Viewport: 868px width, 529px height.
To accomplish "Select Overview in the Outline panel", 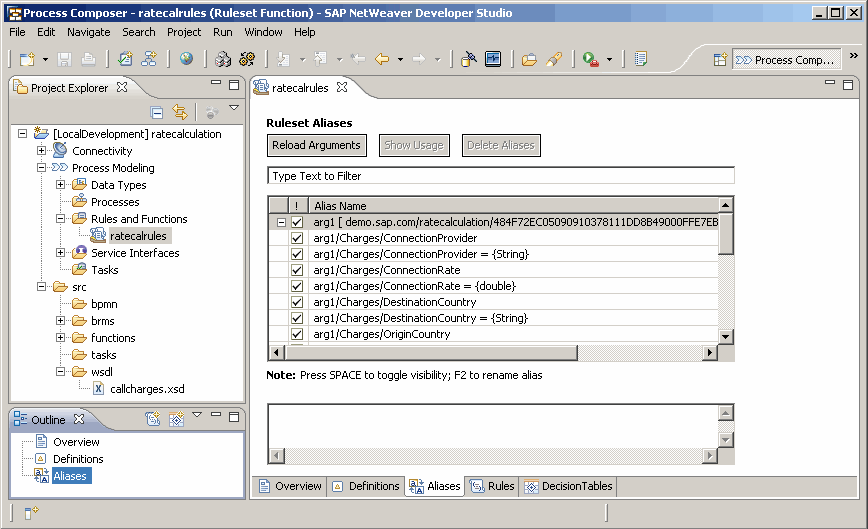I will pyautogui.click(x=76, y=442).
